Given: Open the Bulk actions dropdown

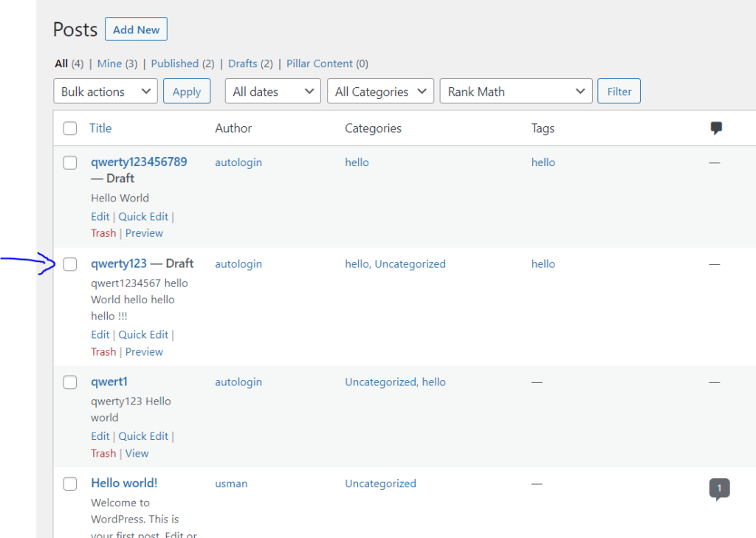Looking at the screenshot, I should 106,91.
